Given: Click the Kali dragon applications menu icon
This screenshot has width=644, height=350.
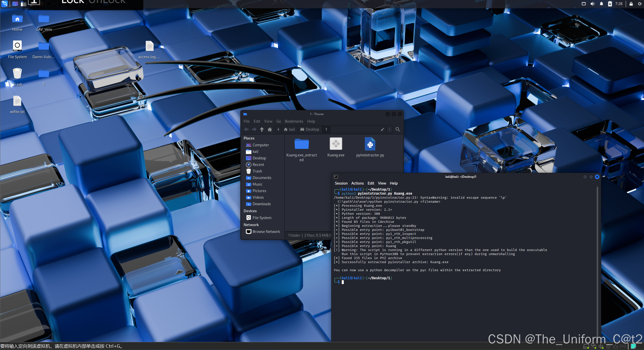Looking at the screenshot, I should coord(5,4).
